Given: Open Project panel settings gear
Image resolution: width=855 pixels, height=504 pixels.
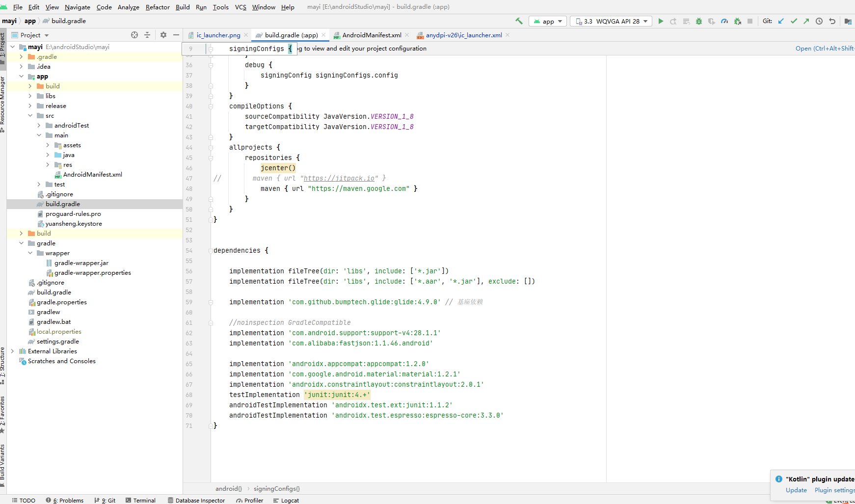Looking at the screenshot, I should 163,35.
